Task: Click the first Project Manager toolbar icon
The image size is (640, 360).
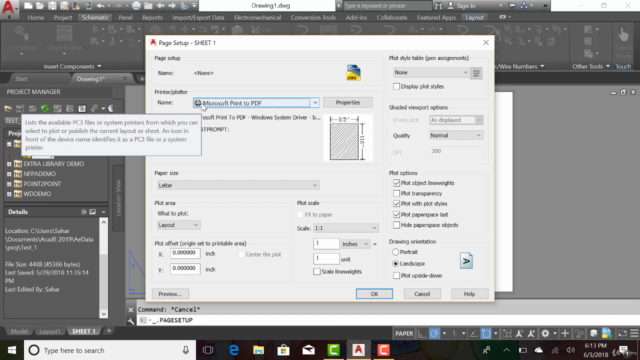Action: pyautogui.click(x=8, y=109)
